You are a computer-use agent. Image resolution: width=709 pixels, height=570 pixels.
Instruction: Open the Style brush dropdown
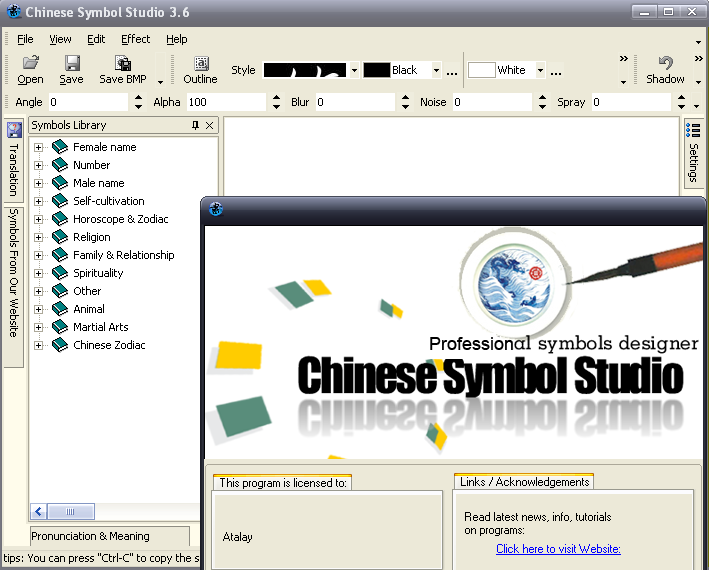[354, 70]
